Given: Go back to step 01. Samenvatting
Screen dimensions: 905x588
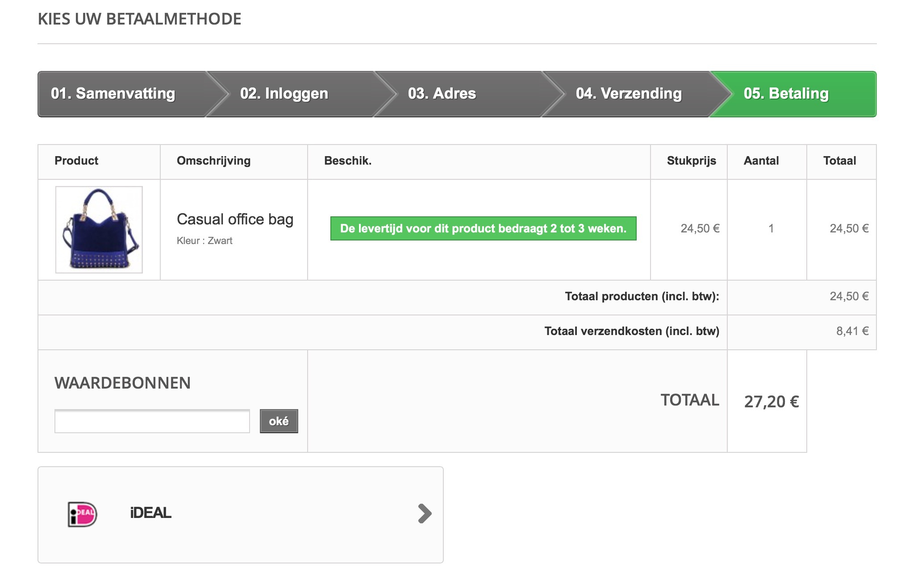Looking at the screenshot, I should tap(113, 94).
